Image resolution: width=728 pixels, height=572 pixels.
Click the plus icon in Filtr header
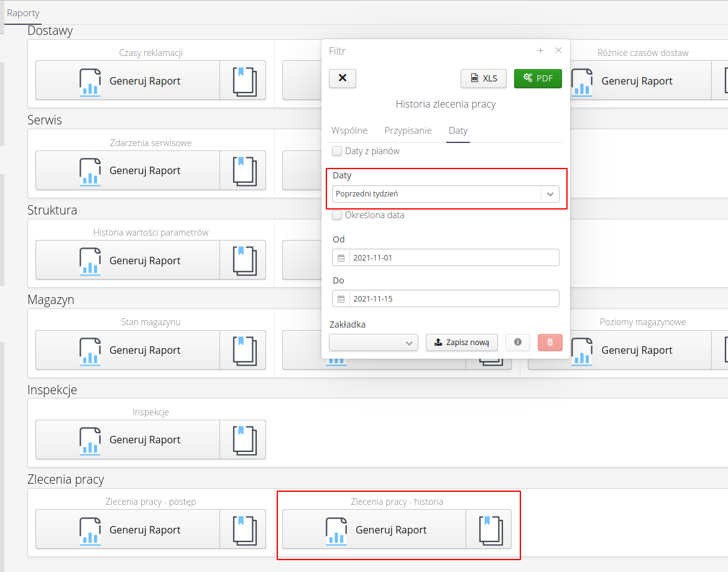(540, 51)
